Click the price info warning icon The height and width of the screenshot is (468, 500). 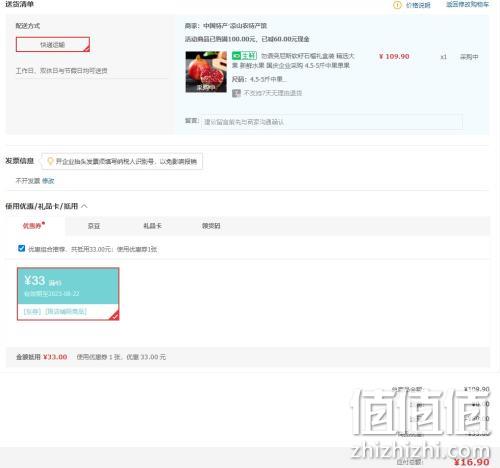[397, 5]
